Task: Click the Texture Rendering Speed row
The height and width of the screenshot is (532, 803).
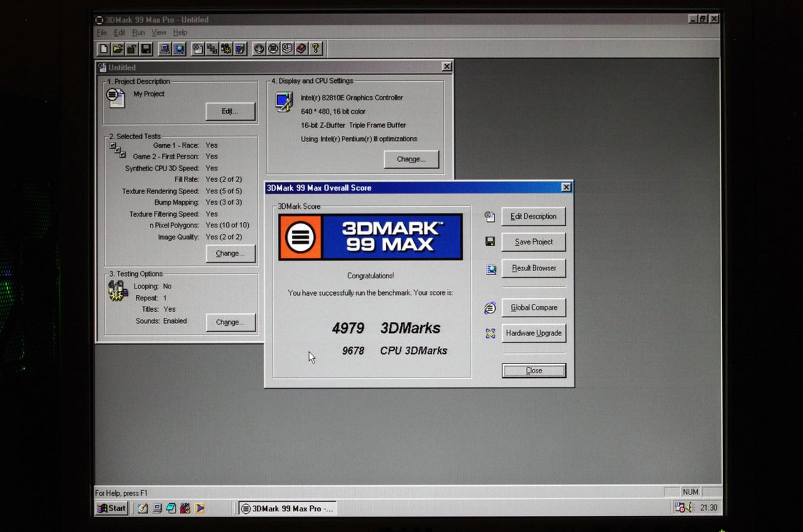Action: coord(182,191)
